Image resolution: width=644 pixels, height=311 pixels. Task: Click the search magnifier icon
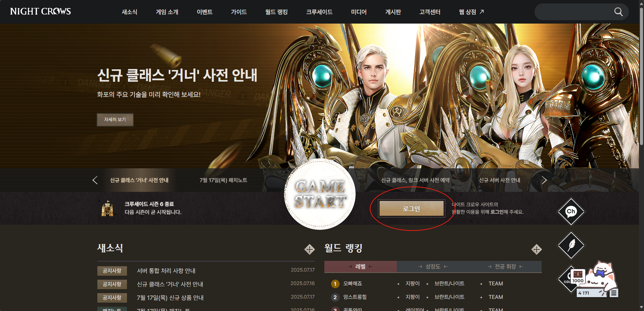tap(618, 12)
